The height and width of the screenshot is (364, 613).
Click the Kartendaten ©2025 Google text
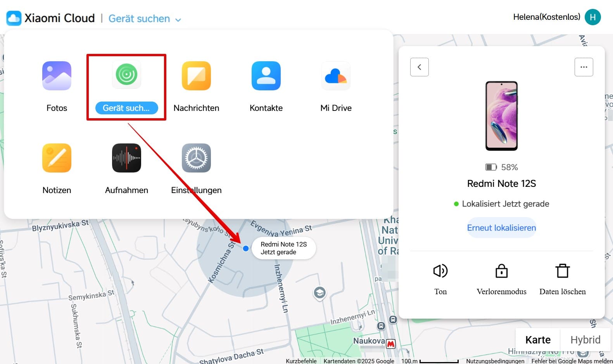(x=359, y=361)
